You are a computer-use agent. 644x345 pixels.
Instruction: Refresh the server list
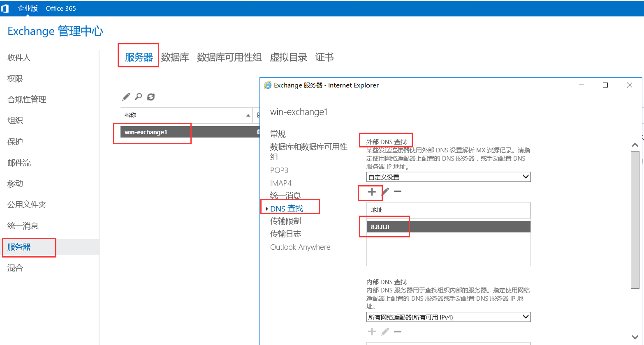click(151, 97)
